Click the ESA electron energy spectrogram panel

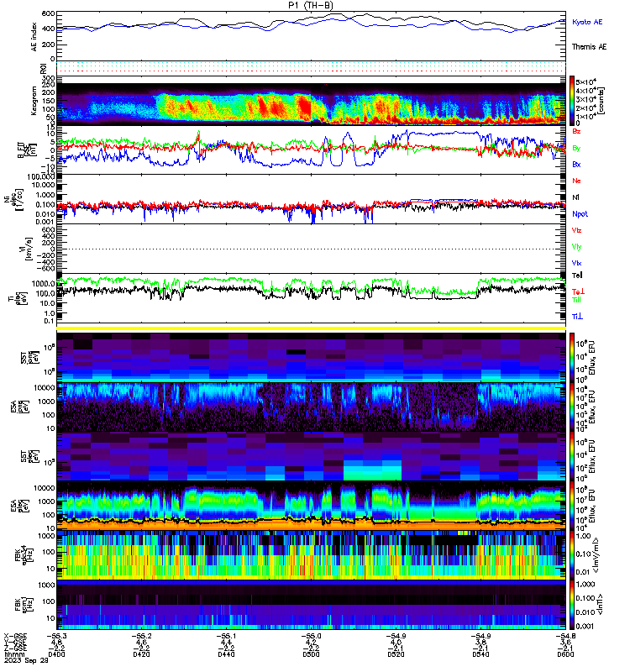click(x=311, y=507)
